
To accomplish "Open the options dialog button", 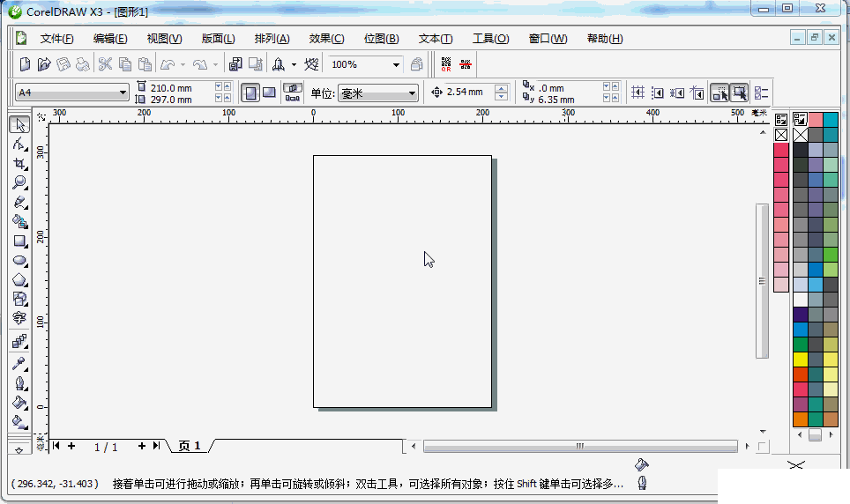I will tap(761, 93).
